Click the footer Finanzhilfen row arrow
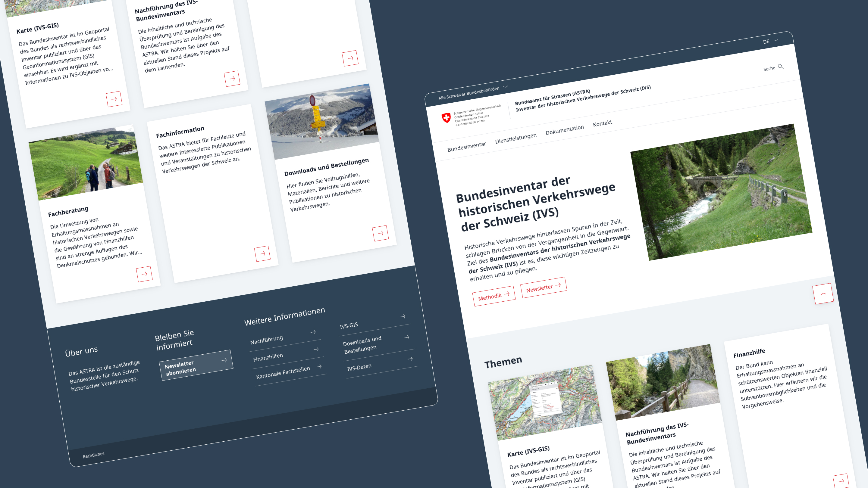This screenshot has height=488, width=868. point(316,349)
